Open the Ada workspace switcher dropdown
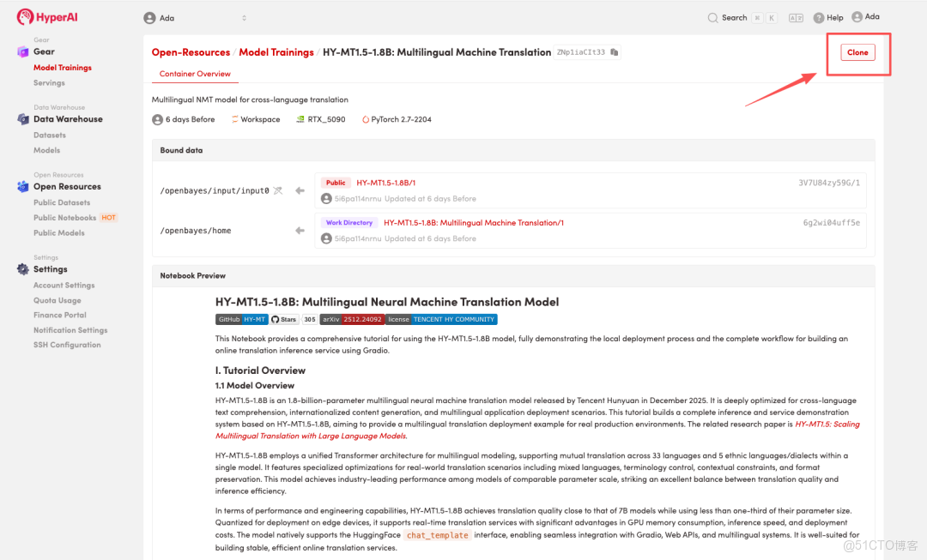This screenshot has width=927, height=560. point(195,18)
